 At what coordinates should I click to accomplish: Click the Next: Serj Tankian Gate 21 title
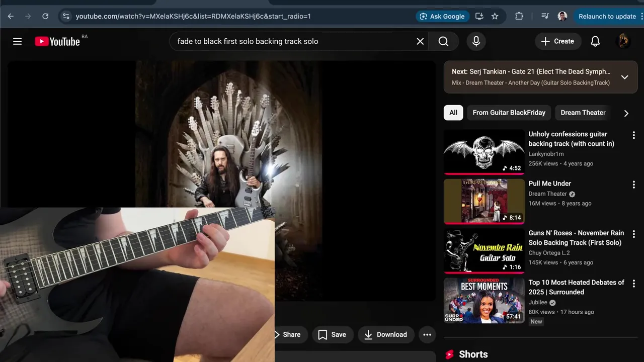pos(531,72)
